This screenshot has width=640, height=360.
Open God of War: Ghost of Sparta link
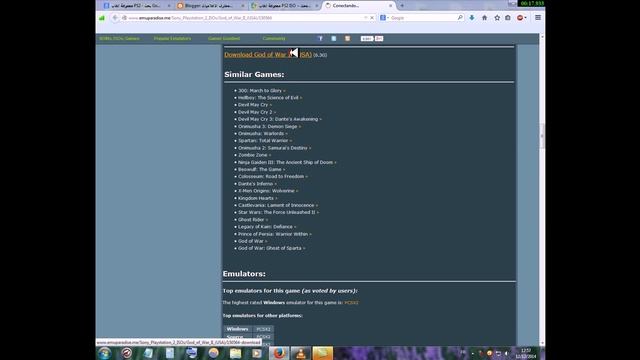click(270, 248)
